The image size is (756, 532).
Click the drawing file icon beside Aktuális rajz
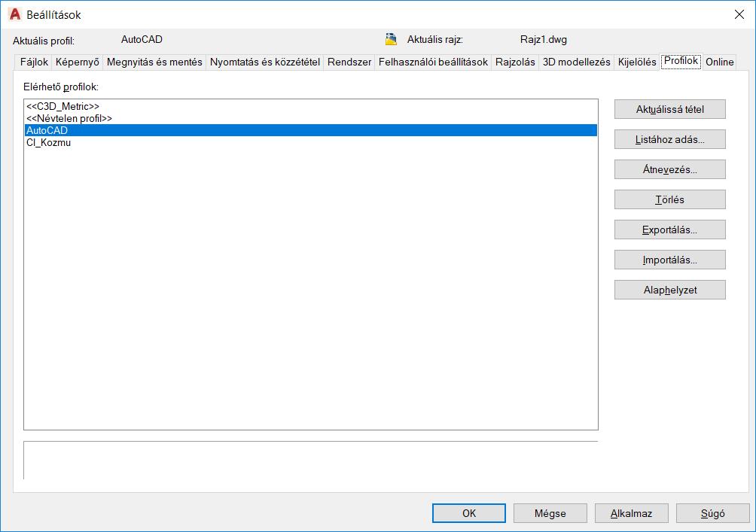(x=391, y=39)
